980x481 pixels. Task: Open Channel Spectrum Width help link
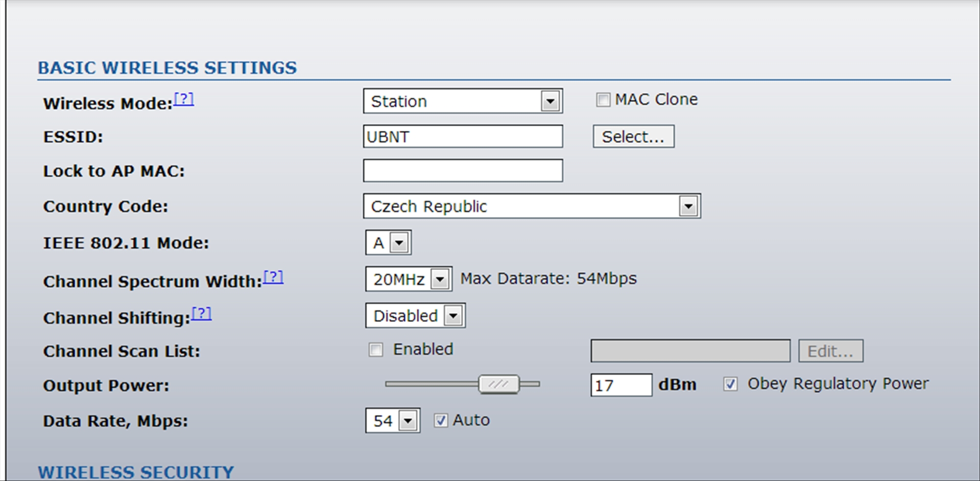coord(273,277)
